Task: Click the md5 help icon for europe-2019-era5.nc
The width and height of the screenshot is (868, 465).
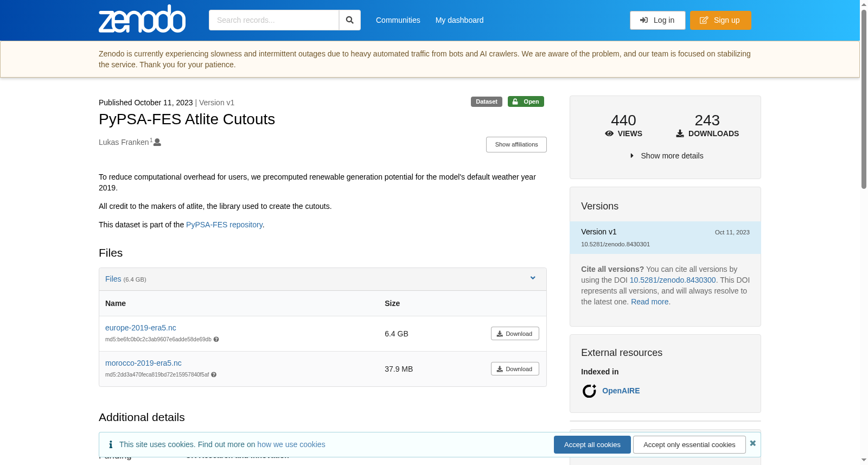Action: pos(216,340)
